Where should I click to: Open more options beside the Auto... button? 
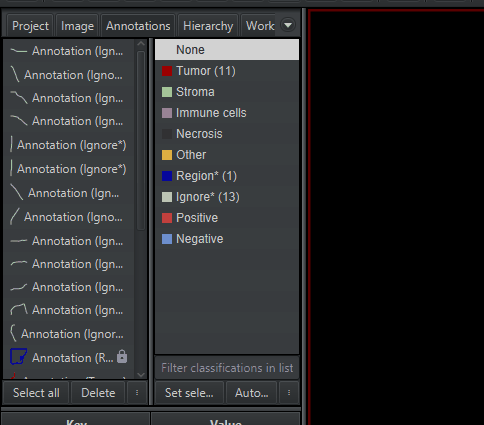coord(289,393)
